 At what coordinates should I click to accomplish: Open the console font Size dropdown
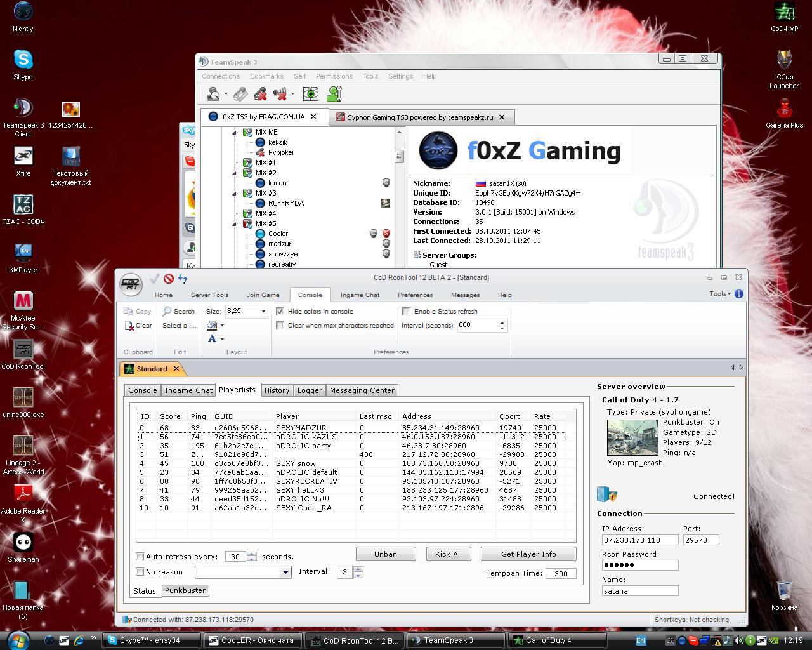coord(263,311)
